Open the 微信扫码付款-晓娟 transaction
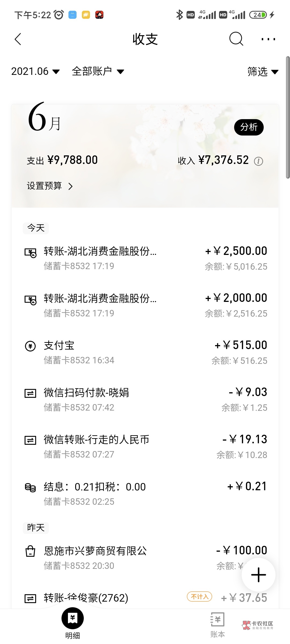 pos(145,400)
